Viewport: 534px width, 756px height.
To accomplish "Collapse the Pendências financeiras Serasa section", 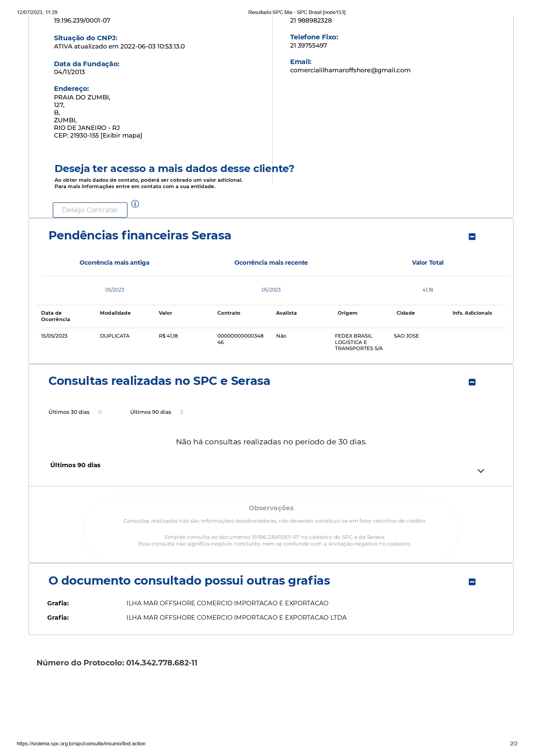I will (x=472, y=236).
